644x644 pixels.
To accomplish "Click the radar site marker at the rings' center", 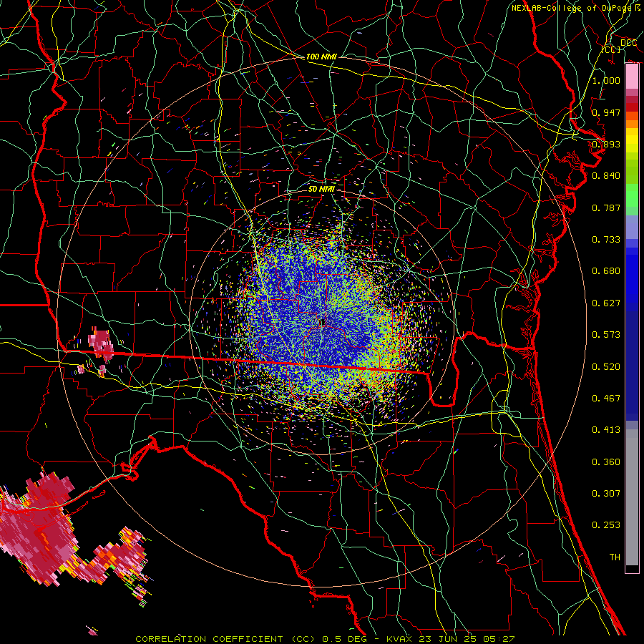I will pyautogui.click(x=322, y=323).
